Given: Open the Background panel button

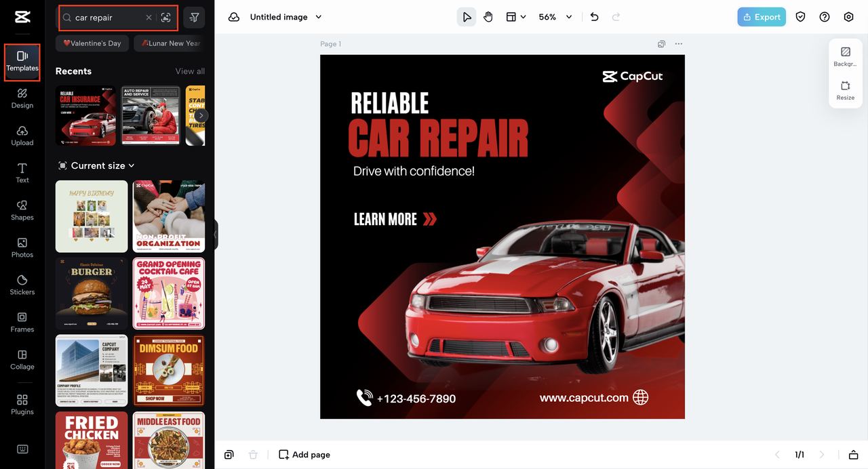Looking at the screenshot, I should (x=846, y=57).
